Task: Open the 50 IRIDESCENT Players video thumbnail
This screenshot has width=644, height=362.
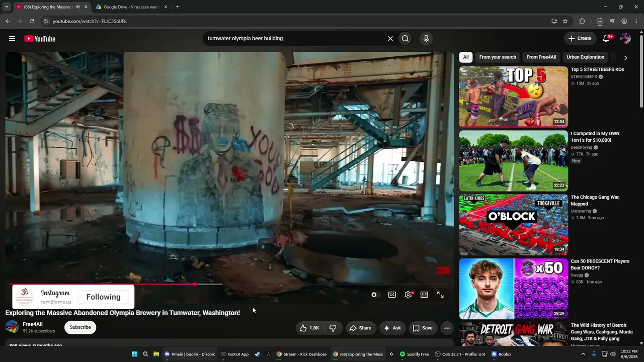Action: click(513, 289)
